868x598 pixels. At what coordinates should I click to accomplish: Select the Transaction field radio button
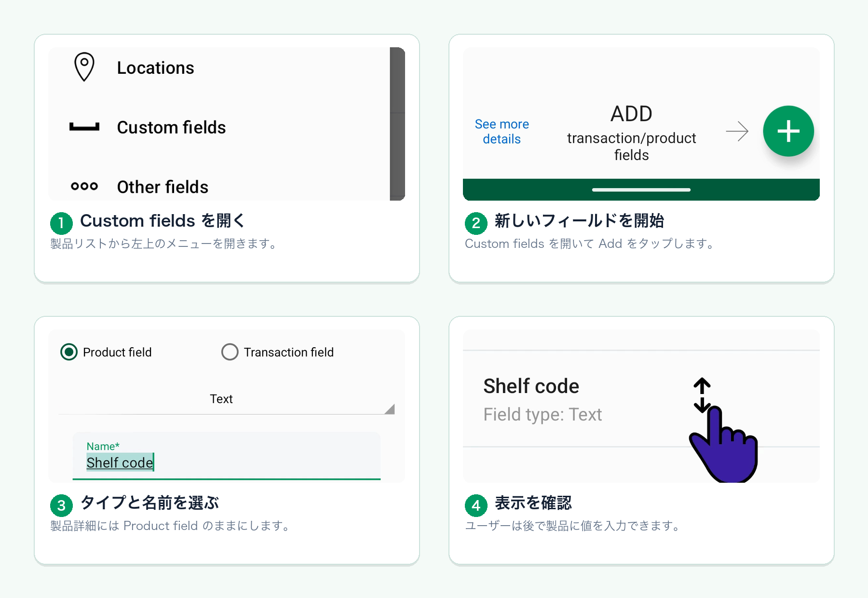pyautogui.click(x=230, y=352)
